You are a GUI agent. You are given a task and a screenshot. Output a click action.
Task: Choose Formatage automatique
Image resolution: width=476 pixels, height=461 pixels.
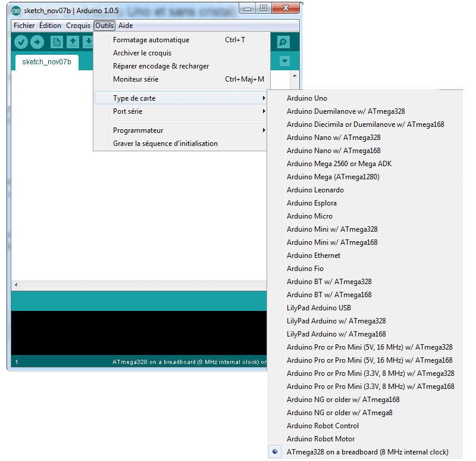(180, 40)
